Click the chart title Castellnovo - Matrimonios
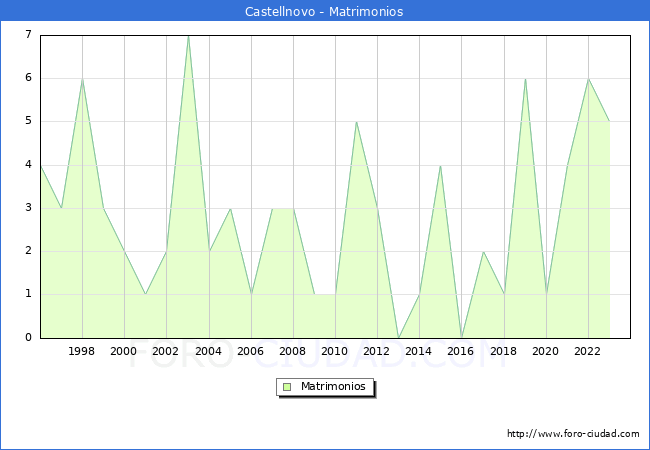 click(x=324, y=11)
